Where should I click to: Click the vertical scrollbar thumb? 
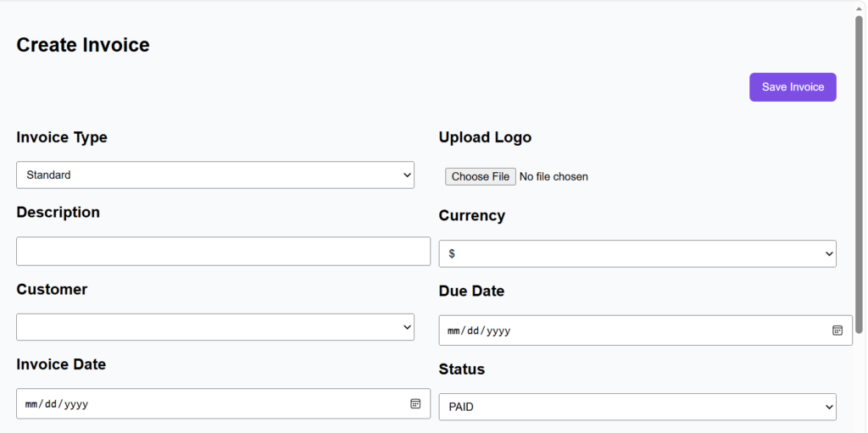pyautogui.click(x=860, y=169)
